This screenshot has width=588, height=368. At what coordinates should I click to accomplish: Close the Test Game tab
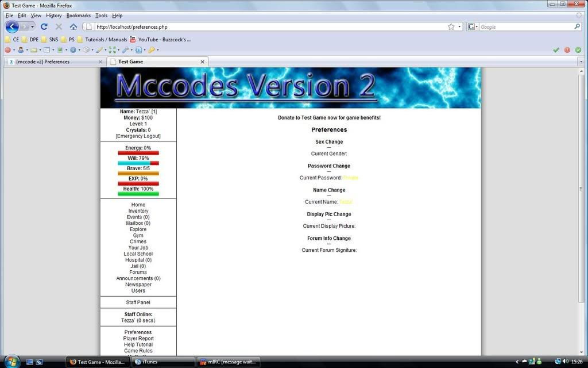coord(202,62)
